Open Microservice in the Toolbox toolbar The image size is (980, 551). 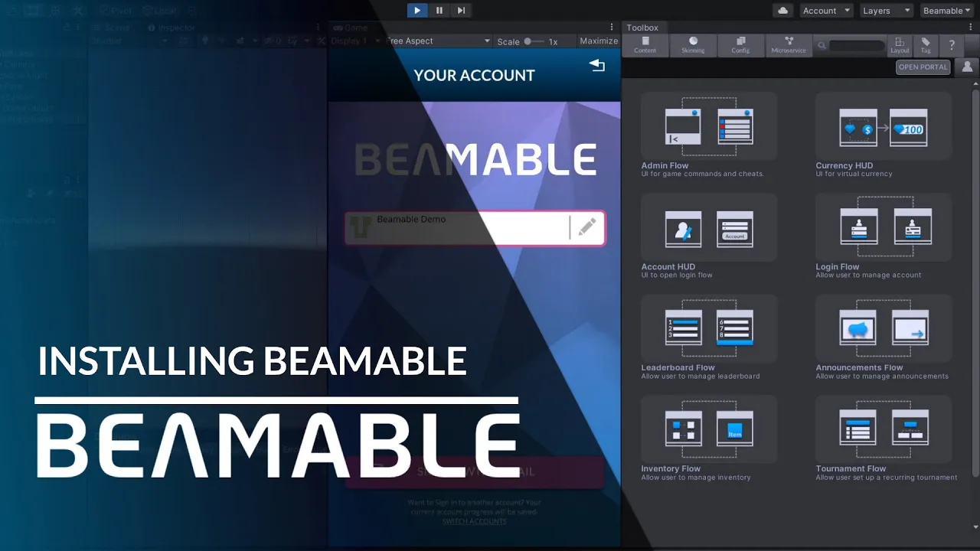coord(789,45)
